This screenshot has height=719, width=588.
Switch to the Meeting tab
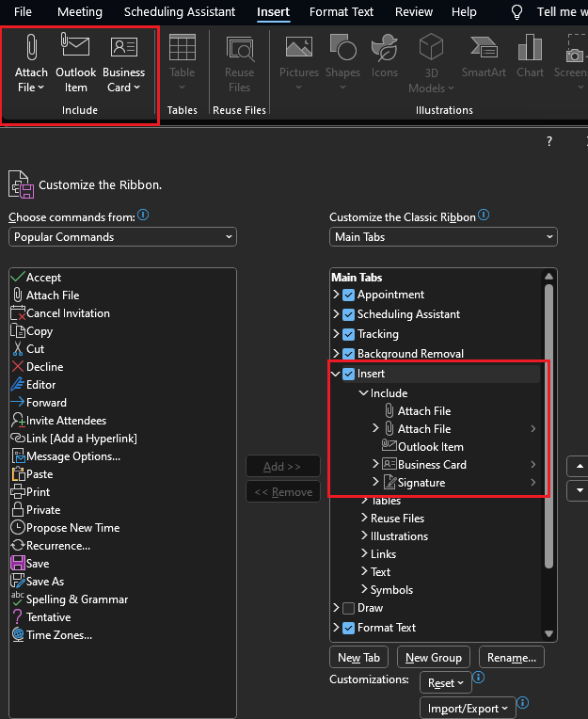pyautogui.click(x=80, y=12)
